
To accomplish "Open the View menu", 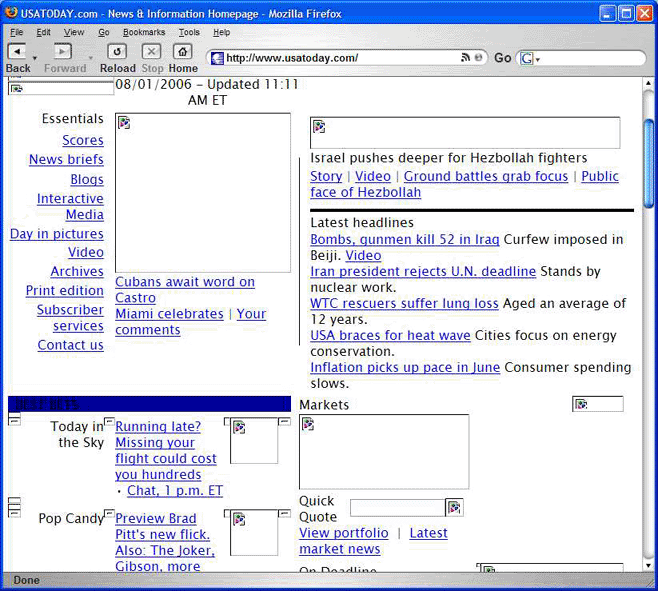I will point(74,32).
